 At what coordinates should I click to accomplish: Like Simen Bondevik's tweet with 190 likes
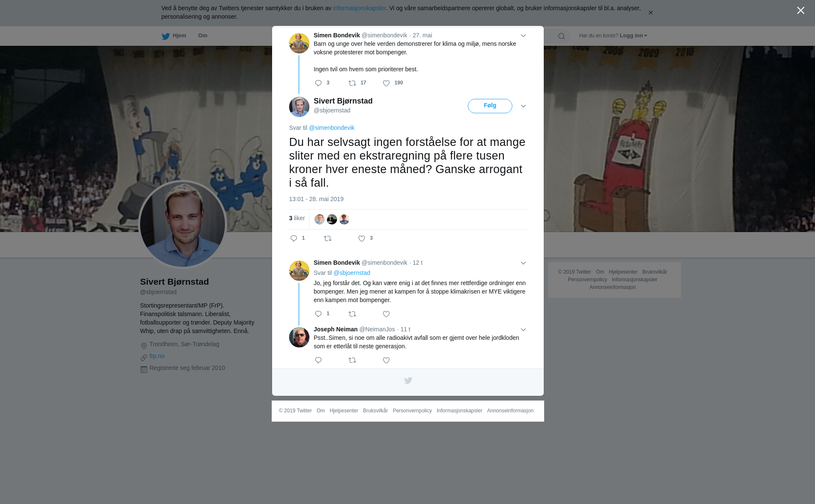(x=386, y=84)
